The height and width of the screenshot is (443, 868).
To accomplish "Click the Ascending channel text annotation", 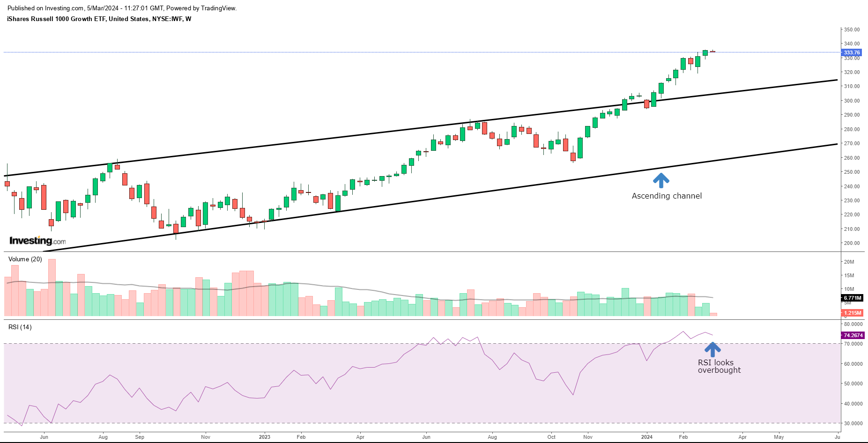I will click(x=667, y=196).
